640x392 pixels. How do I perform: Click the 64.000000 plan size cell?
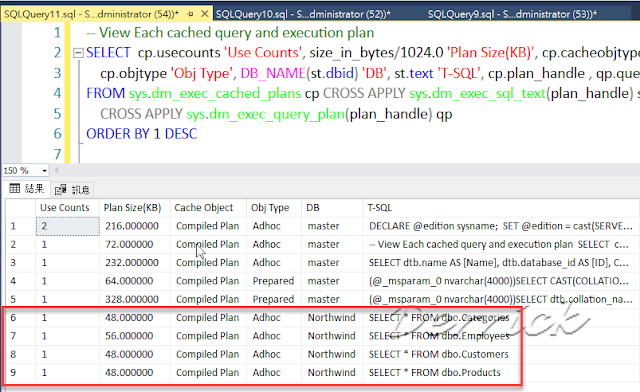[135, 281]
